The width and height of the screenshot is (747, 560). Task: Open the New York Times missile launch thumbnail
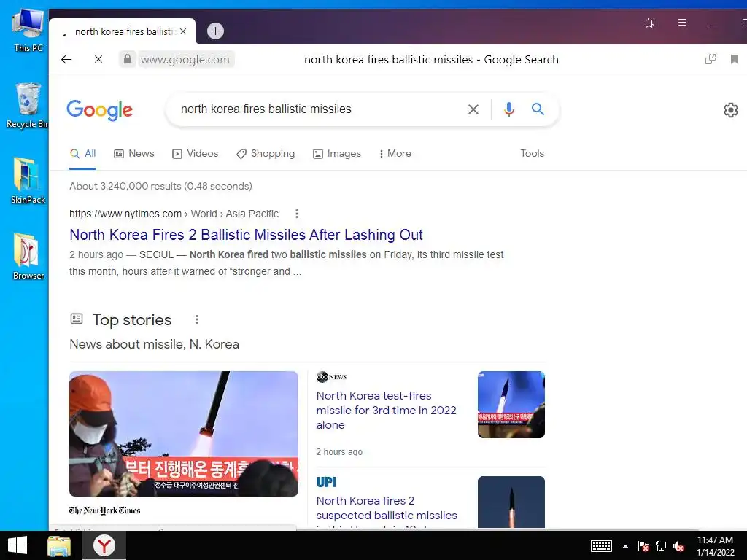pos(183,434)
